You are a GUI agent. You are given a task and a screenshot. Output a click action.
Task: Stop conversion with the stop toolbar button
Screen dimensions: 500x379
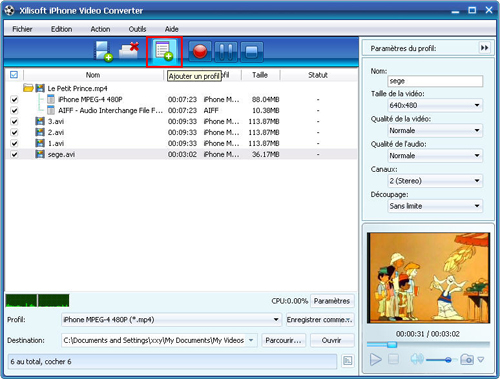click(x=252, y=52)
